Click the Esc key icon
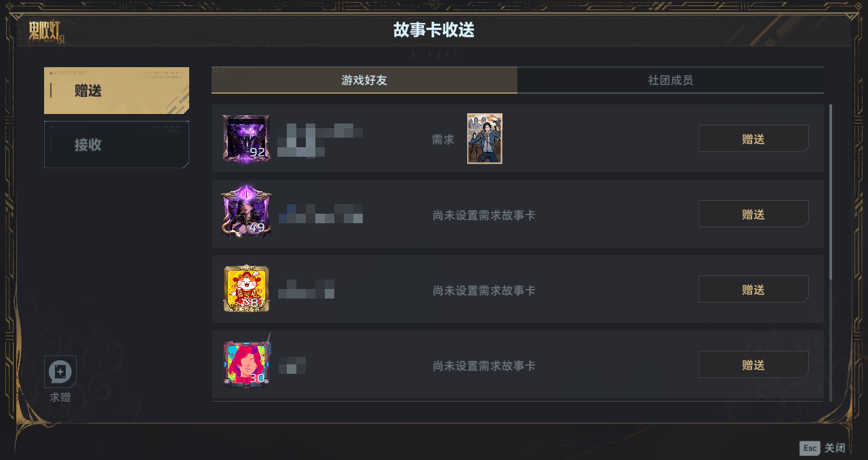 810,448
